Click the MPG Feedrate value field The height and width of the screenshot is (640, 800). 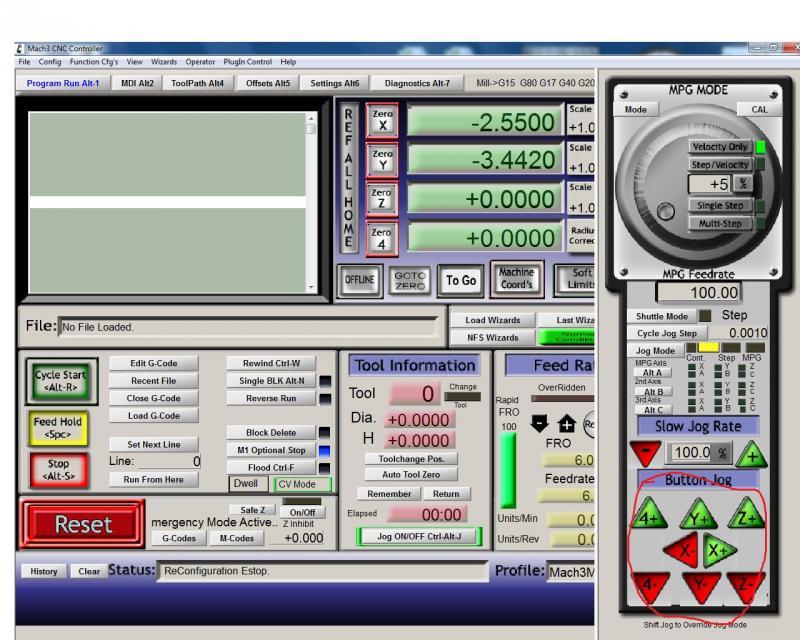(698, 293)
